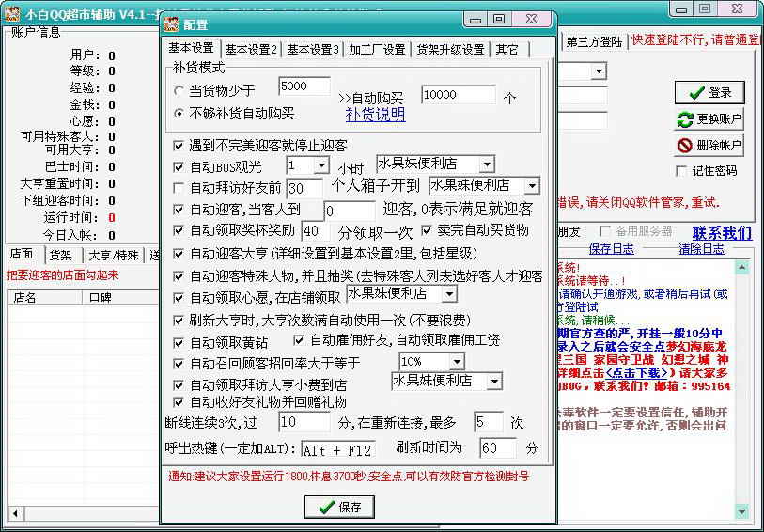Open the 在店铺领取 store dropdown

click(449, 293)
